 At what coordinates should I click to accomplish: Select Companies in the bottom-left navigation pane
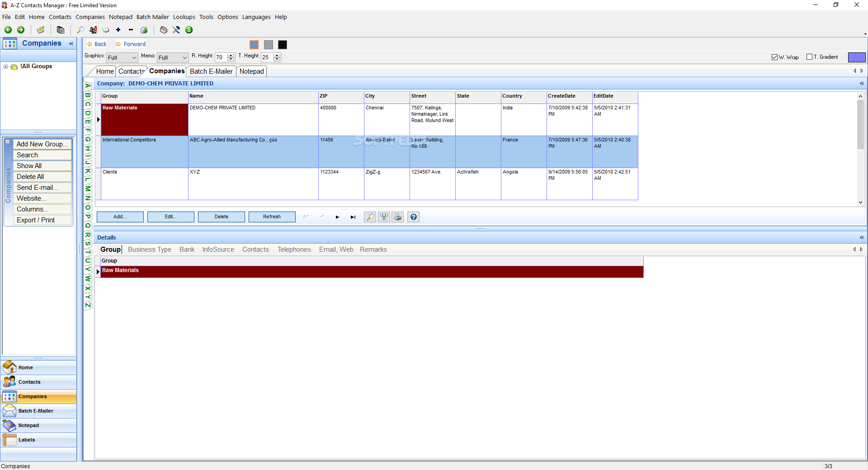pyautogui.click(x=38, y=396)
